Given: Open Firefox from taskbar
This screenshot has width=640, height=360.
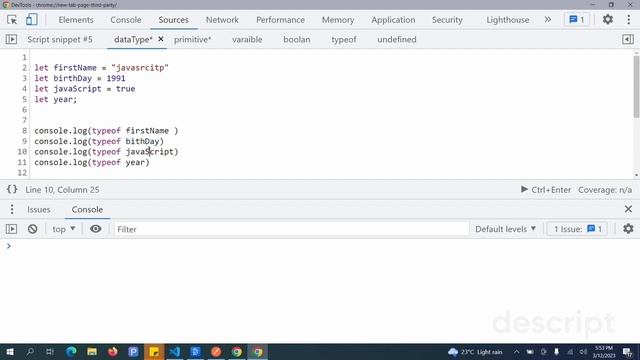Looking at the screenshot, I should (113, 352).
